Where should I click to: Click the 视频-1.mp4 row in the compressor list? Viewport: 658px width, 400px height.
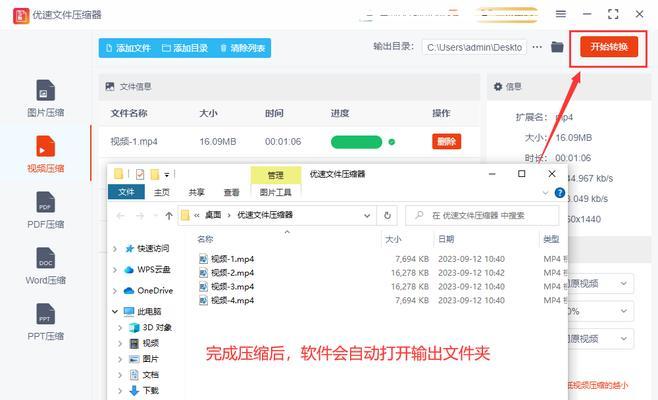(x=289, y=142)
